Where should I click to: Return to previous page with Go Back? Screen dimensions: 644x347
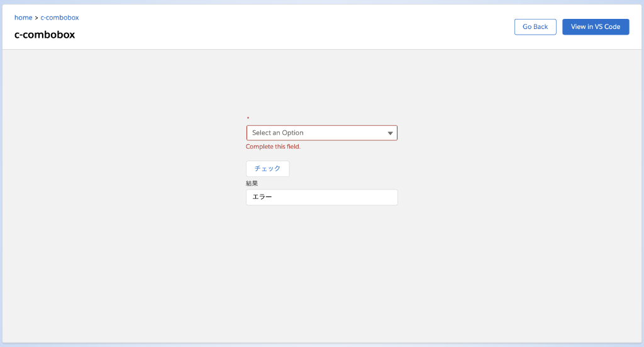(535, 26)
